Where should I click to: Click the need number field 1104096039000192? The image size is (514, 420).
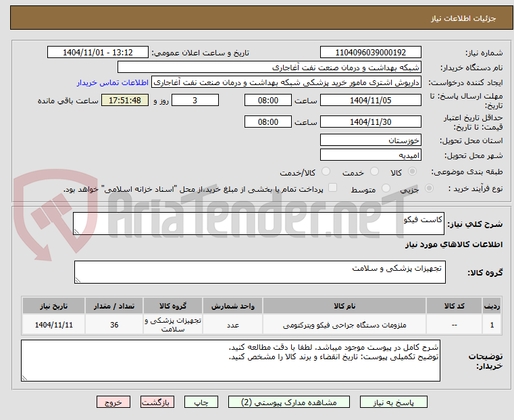click(370, 52)
